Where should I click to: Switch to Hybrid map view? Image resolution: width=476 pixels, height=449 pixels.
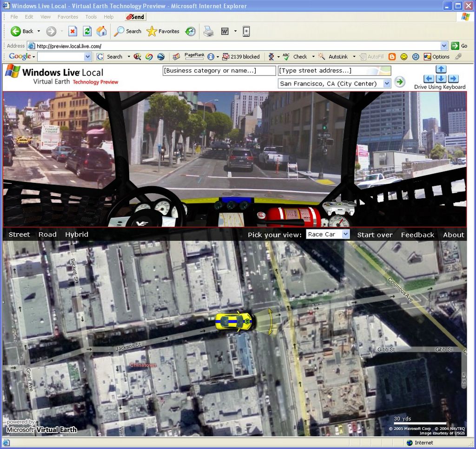pos(77,235)
